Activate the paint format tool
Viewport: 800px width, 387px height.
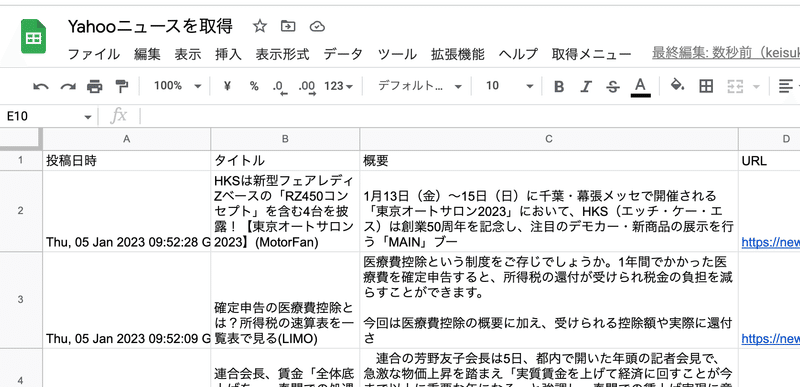[121, 87]
